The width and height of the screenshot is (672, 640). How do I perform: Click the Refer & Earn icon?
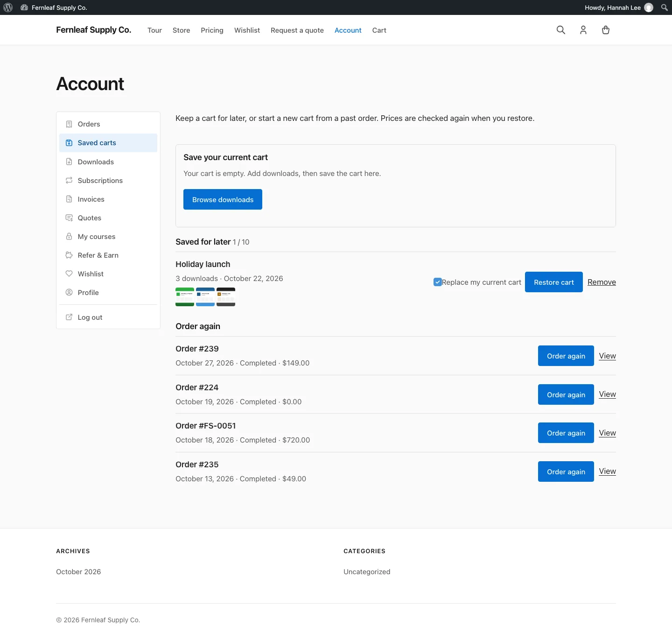[x=69, y=255]
